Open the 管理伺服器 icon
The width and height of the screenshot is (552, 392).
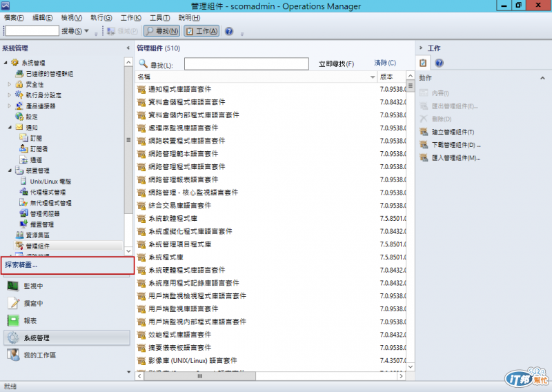click(23, 213)
